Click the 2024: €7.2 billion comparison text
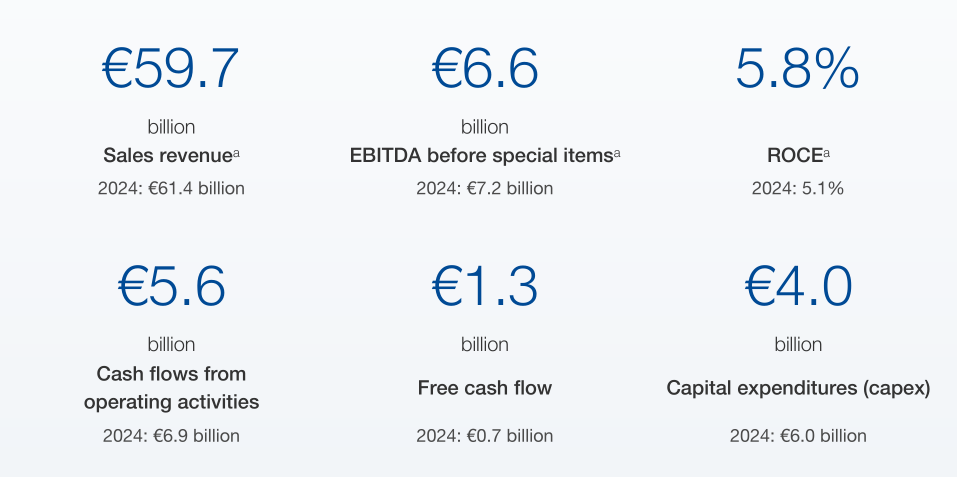The image size is (957, 477). 485,188
